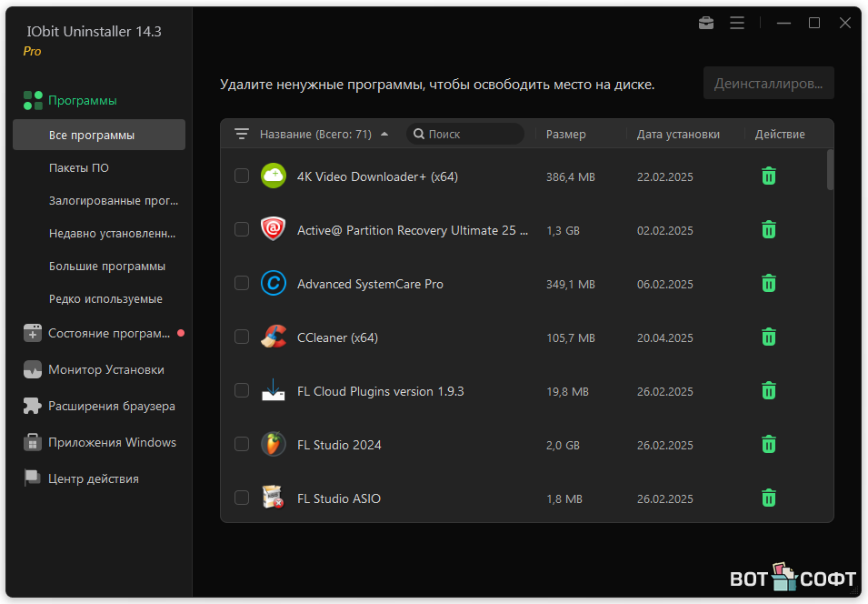Viewport: 868px width, 604px height.
Task: Select the 4K Video Downloader+ (x64) name
Action: pyautogui.click(x=377, y=176)
